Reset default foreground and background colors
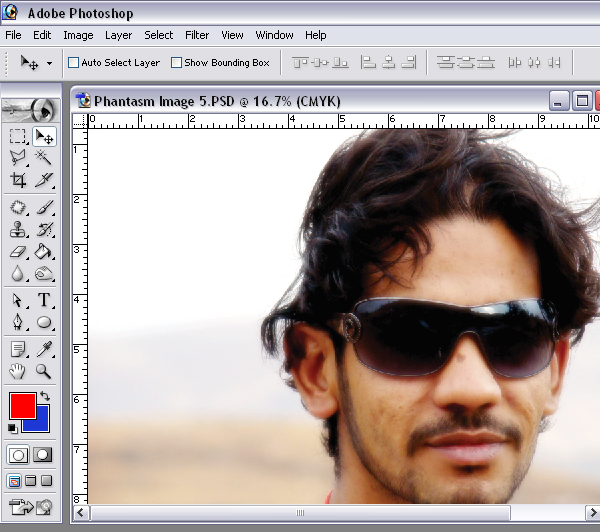Screen dimensions: 600x532 (13, 429)
